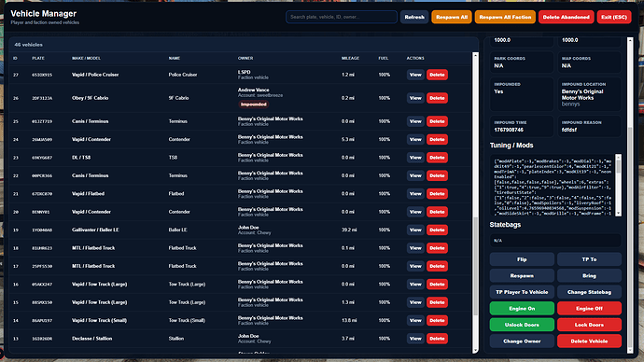Click the PLATE column header
644x362 pixels.
[38, 58]
